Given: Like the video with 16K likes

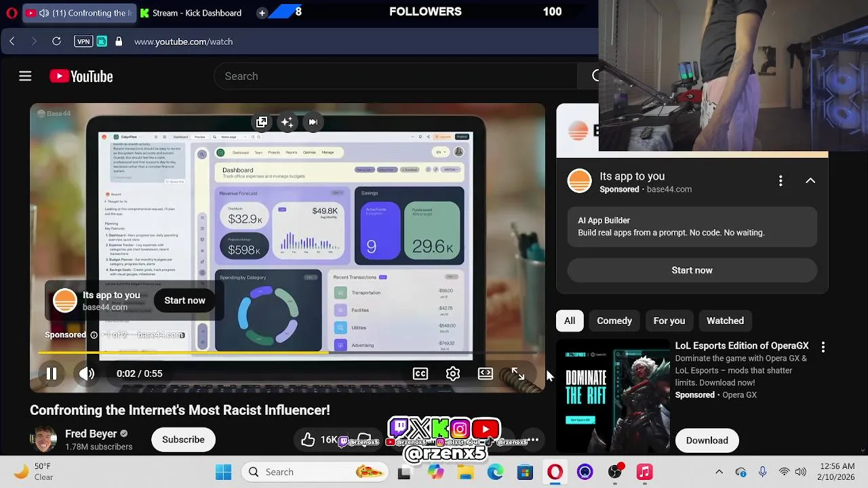Looking at the screenshot, I should pos(319,440).
